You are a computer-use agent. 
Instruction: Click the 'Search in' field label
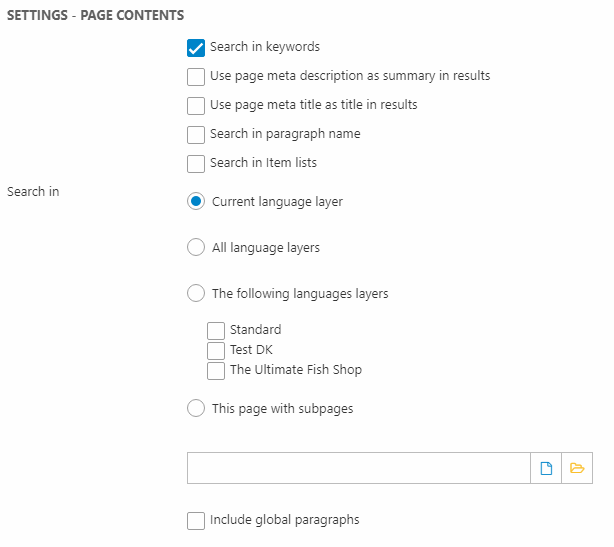33,191
